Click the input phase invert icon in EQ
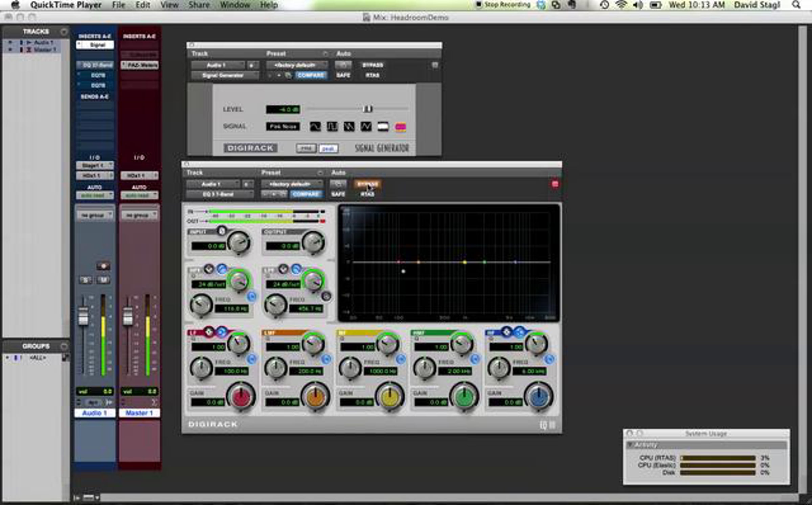812x505 pixels. point(222,231)
